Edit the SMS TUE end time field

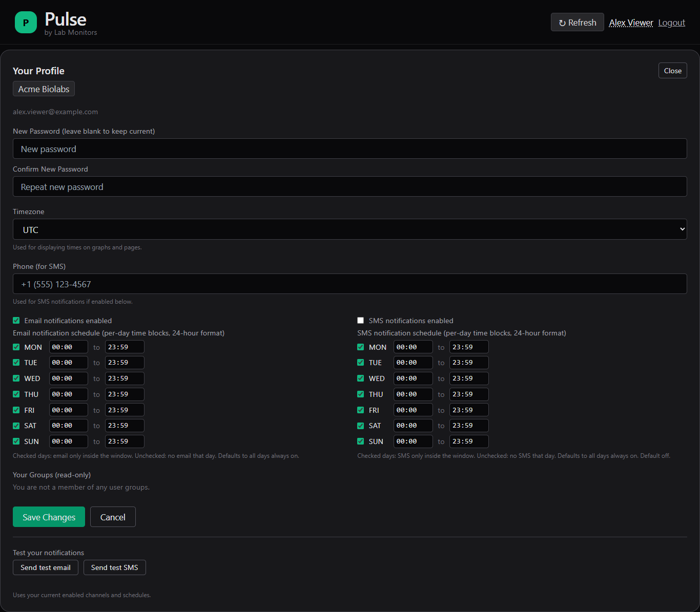pos(469,363)
